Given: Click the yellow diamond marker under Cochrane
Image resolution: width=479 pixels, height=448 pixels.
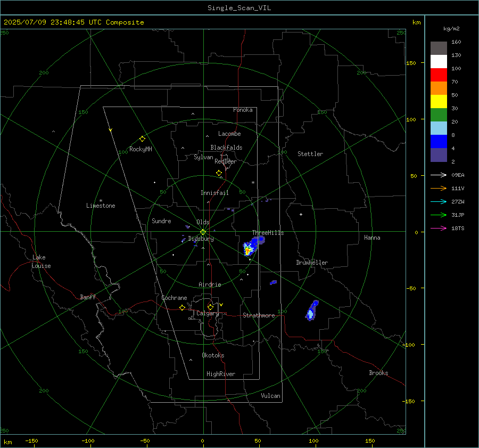Looking at the screenshot, I should (x=182, y=307).
